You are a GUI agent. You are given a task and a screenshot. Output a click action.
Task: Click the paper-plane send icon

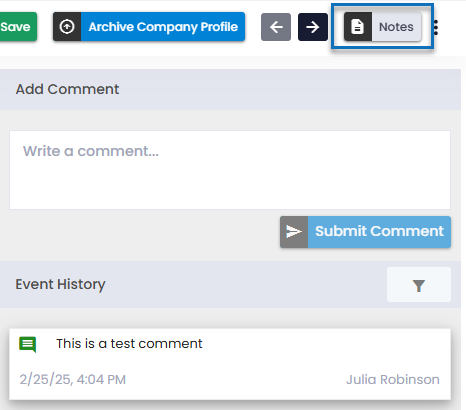tap(294, 232)
